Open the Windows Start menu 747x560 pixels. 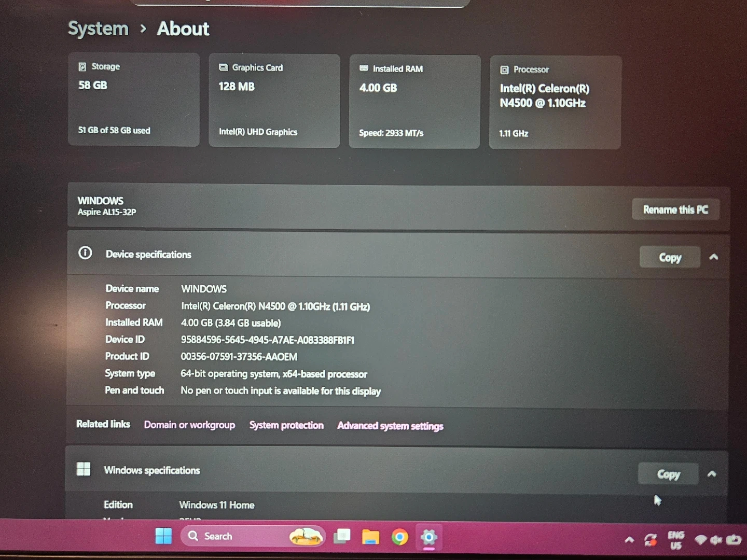[x=163, y=536]
